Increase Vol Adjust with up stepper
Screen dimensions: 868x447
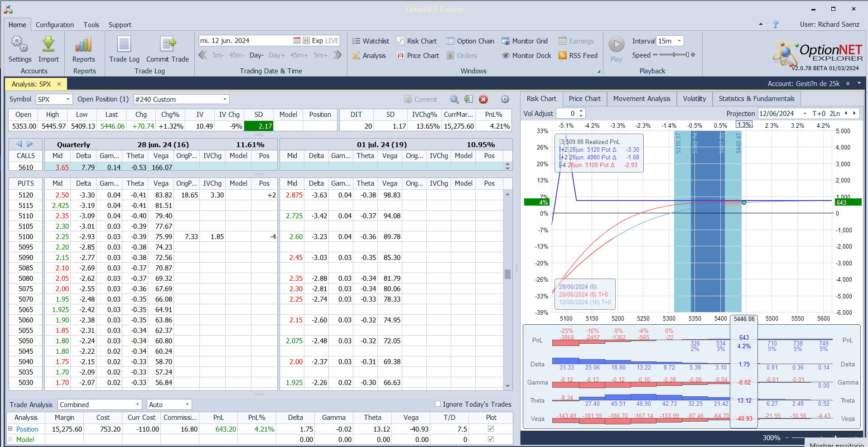coord(581,111)
